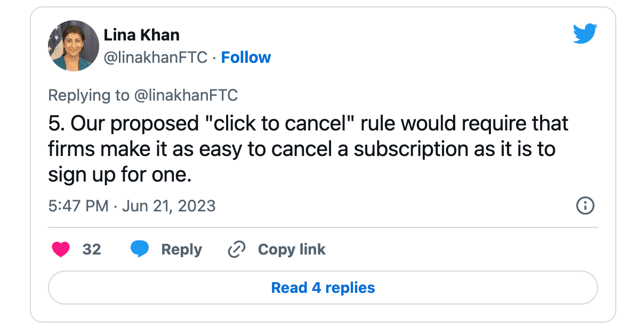The height and width of the screenshot is (328, 644).
Task: Like the tweet with the heart icon
Action: coord(61,249)
